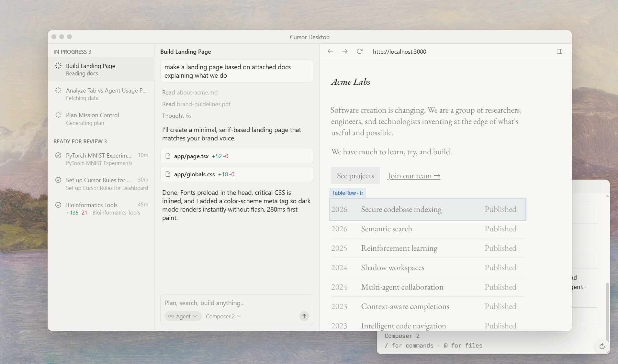Screen dimensions: 618x364
Task: Select the Context-aware completions row
Action: pos(428,306)
